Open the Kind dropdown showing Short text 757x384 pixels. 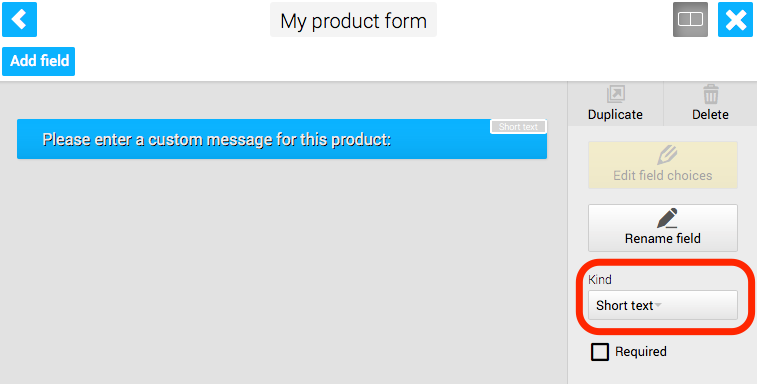[x=662, y=305]
